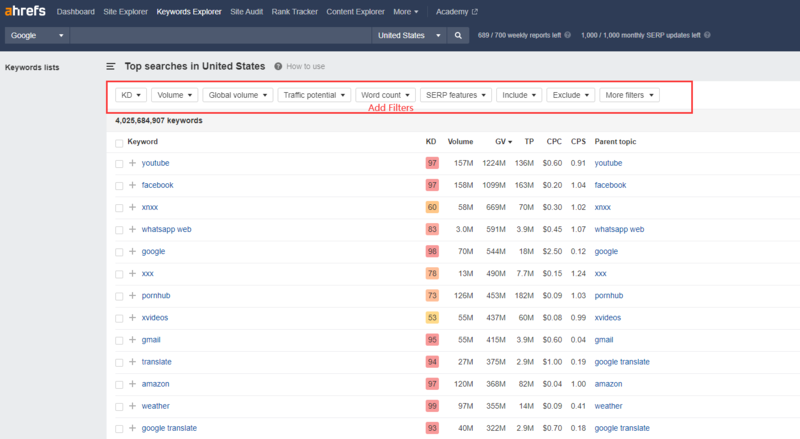Open the Exclude filter dropdown

point(570,95)
